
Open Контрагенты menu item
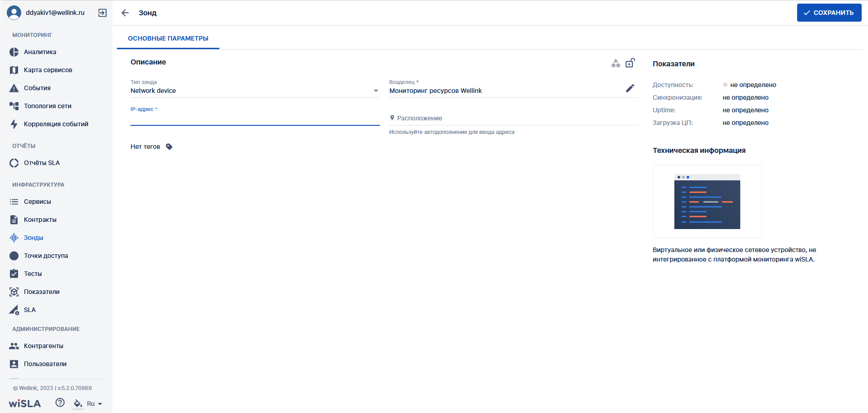point(43,346)
